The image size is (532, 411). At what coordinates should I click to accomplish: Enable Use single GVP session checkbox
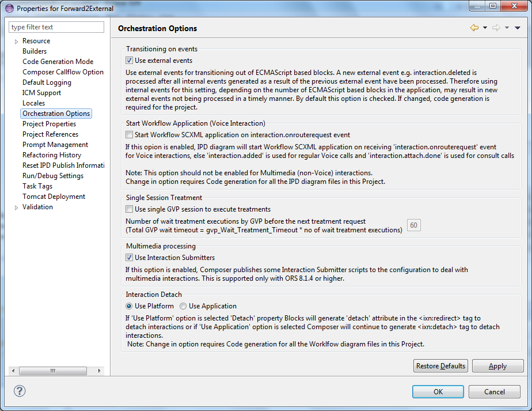coord(130,209)
